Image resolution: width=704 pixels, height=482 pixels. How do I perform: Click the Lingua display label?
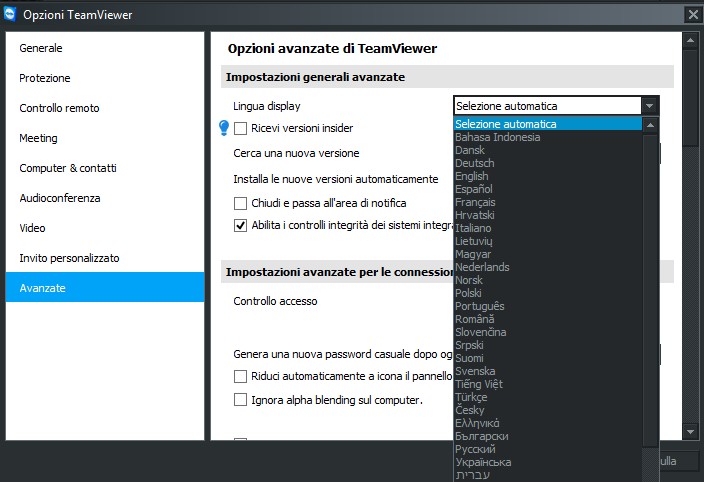coord(267,106)
